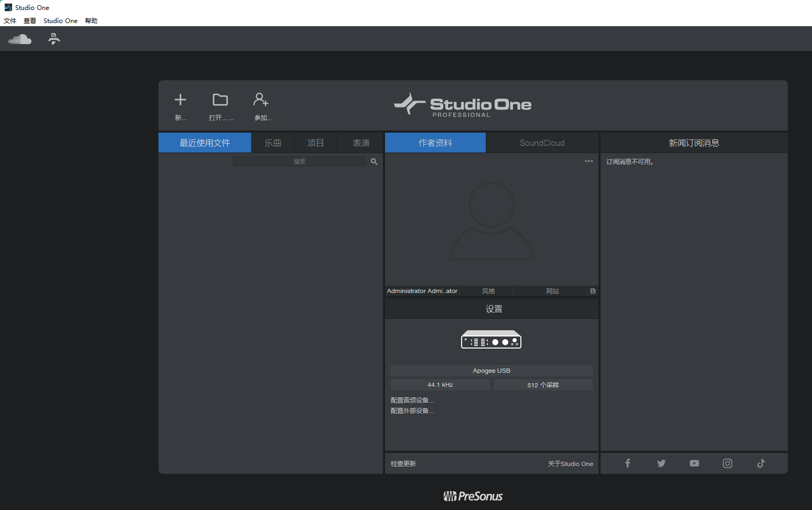Open the Facebook link icon
The image size is (812, 510).
(x=627, y=463)
